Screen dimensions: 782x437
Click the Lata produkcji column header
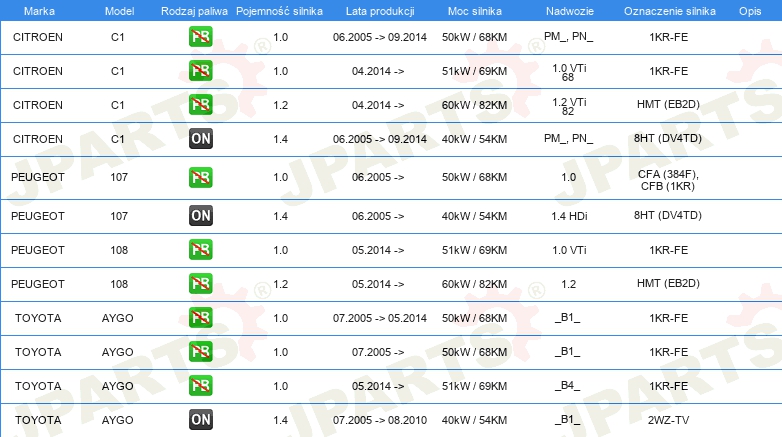(380, 11)
